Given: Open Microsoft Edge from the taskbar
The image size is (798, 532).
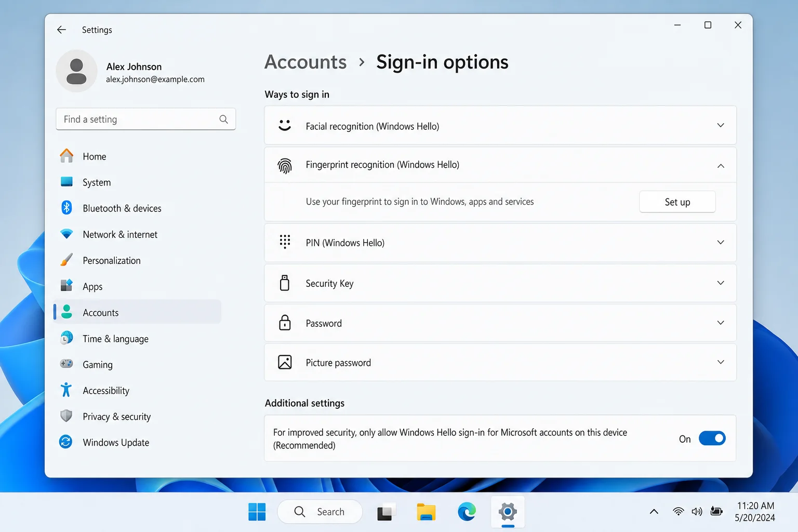Looking at the screenshot, I should pos(467,512).
